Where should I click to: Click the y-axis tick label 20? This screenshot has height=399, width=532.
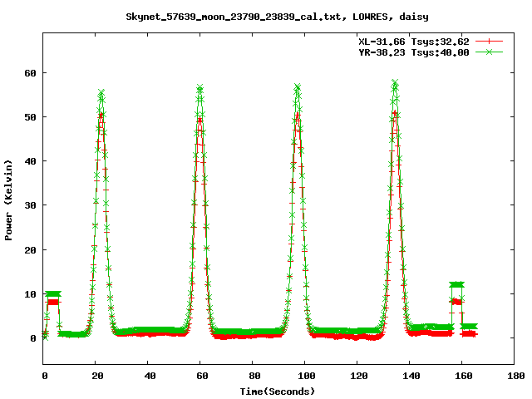(30, 250)
